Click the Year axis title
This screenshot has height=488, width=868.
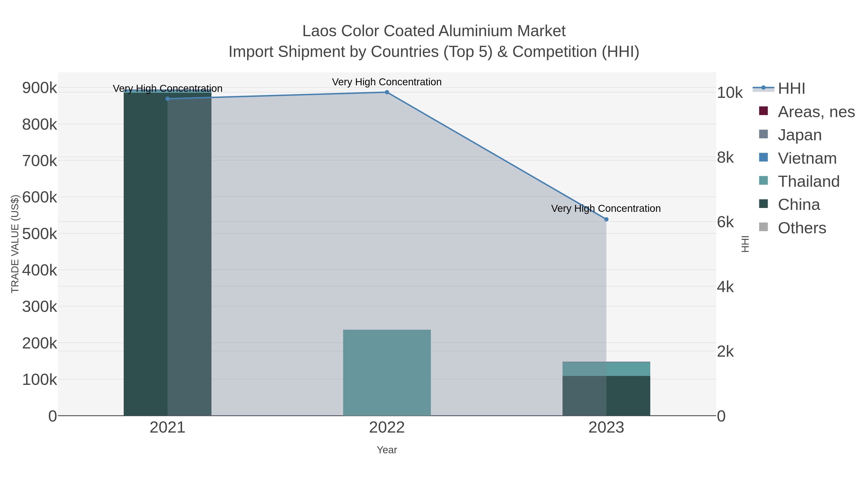pyautogui.click(x=387, y=450)
